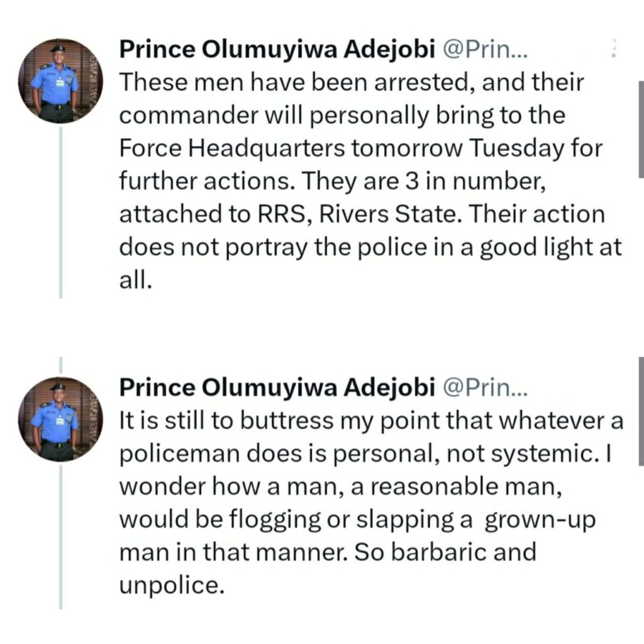Click the words "Force Headquarters" in first tweet
Image resolution: width=644 pixels, height=644 pixels.
(x=232, y=148)
